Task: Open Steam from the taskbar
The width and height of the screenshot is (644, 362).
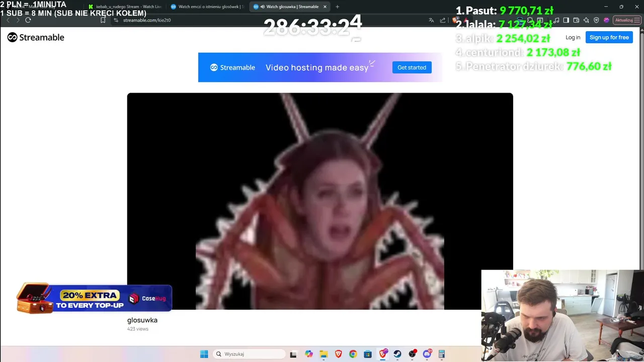Action: point(397,354)
